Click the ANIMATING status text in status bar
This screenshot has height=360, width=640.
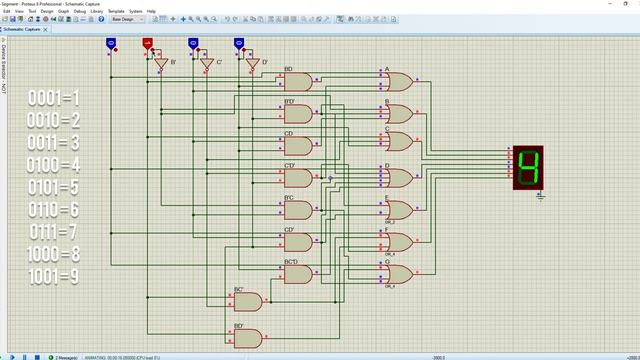[122, 358]
